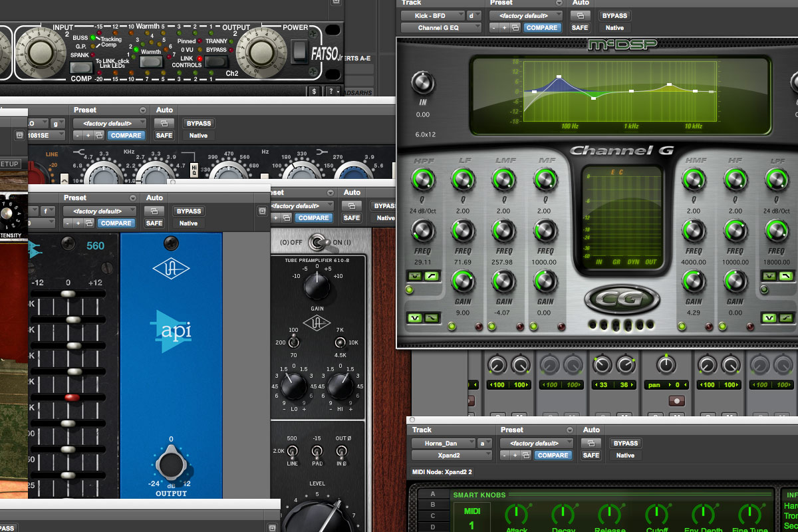The height and width of the screenshot is (532, 798).
Task: Select tab A in Xpand2
Action: coord(432,494)
